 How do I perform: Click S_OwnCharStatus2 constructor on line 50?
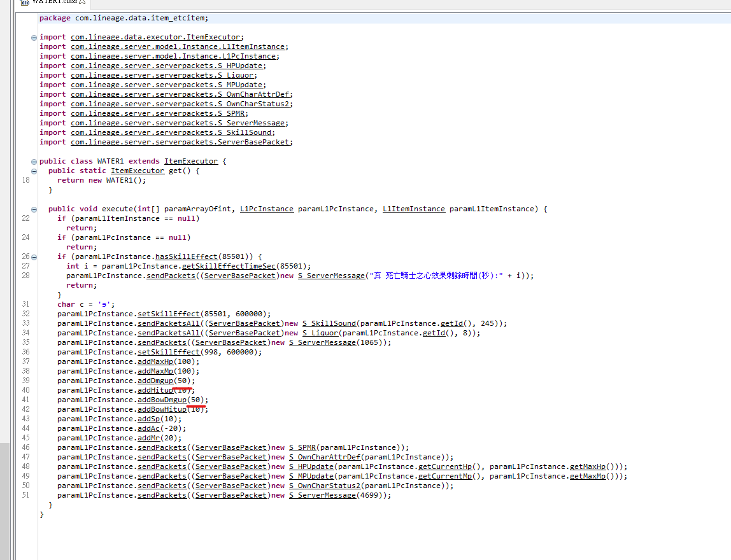[x=325, y=486]
